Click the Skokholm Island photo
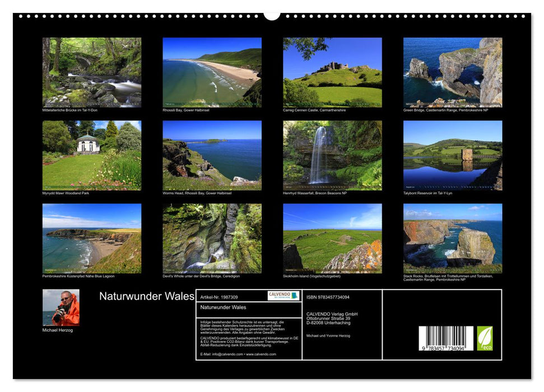 point(333,239)
